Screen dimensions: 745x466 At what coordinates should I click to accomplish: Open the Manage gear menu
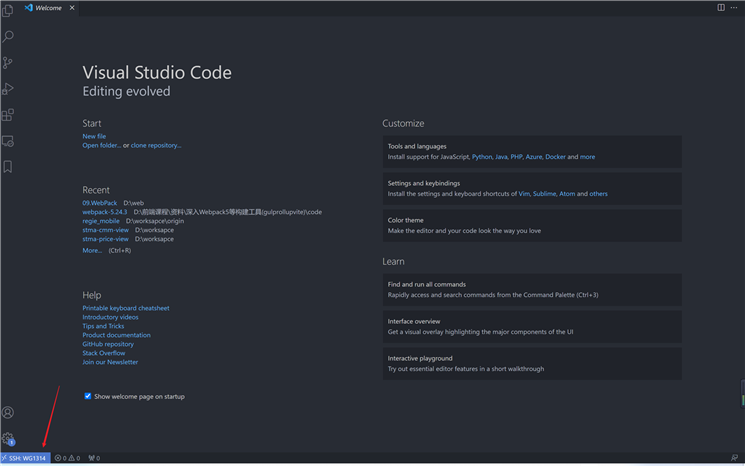coord(8,438)
